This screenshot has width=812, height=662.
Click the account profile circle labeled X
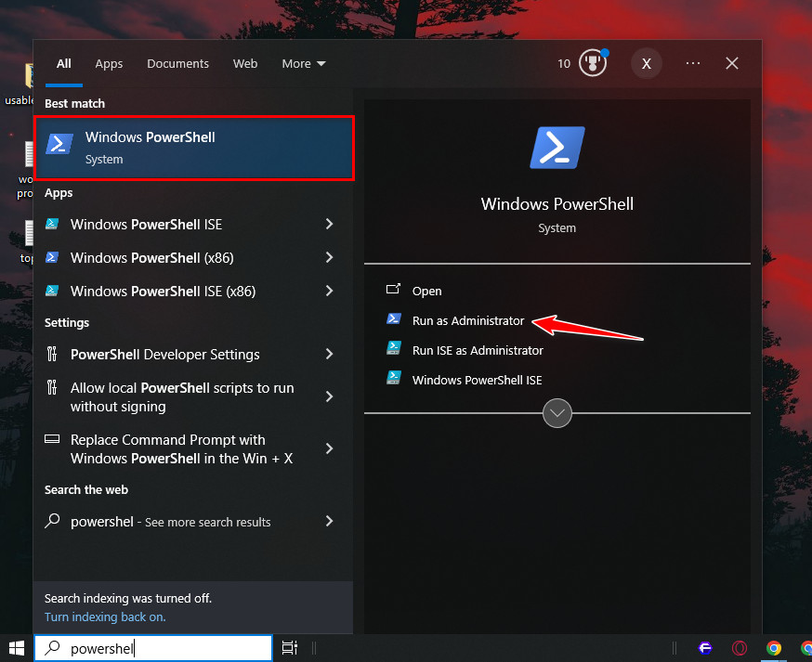pyautogui.click(x=646, y=63)
